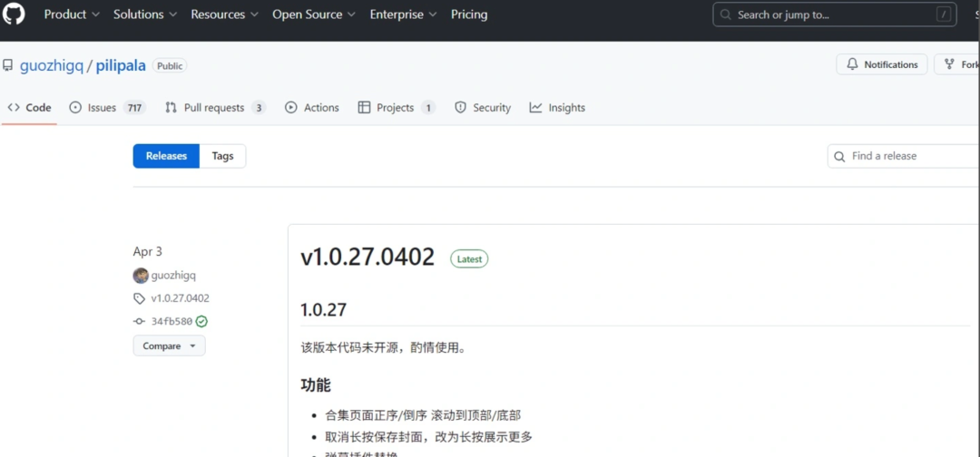The width and height of the screenshot is (980, 457).
Task: Open the Insights tab
Action: (x=557, y=107)
